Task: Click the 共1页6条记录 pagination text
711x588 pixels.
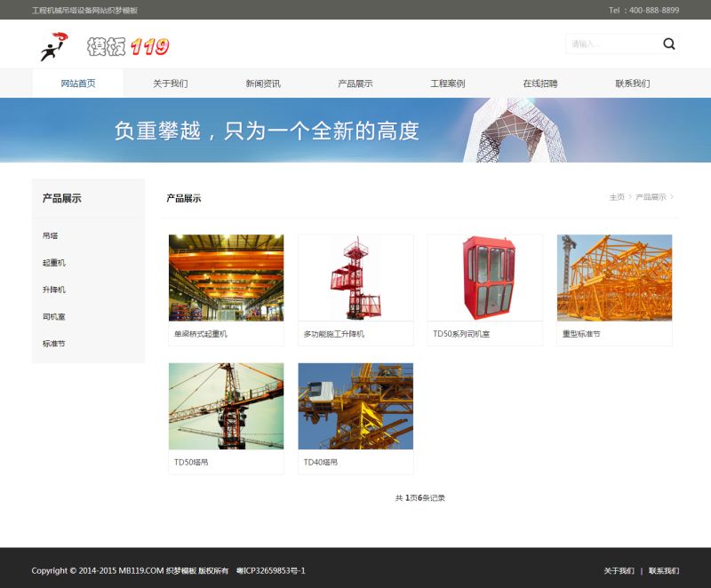Action: pos(419,498)
